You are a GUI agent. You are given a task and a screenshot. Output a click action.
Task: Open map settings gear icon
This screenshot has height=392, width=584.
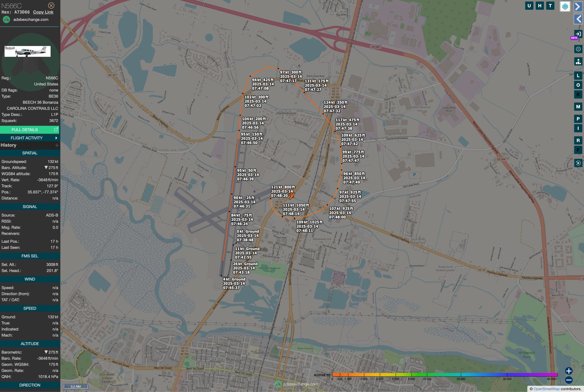578,49
